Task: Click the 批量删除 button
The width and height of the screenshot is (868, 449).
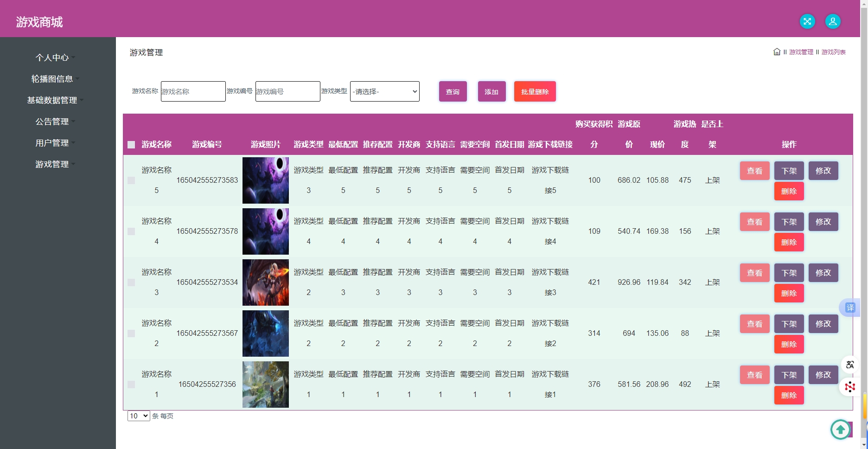Action: click(x=535, y=91)
